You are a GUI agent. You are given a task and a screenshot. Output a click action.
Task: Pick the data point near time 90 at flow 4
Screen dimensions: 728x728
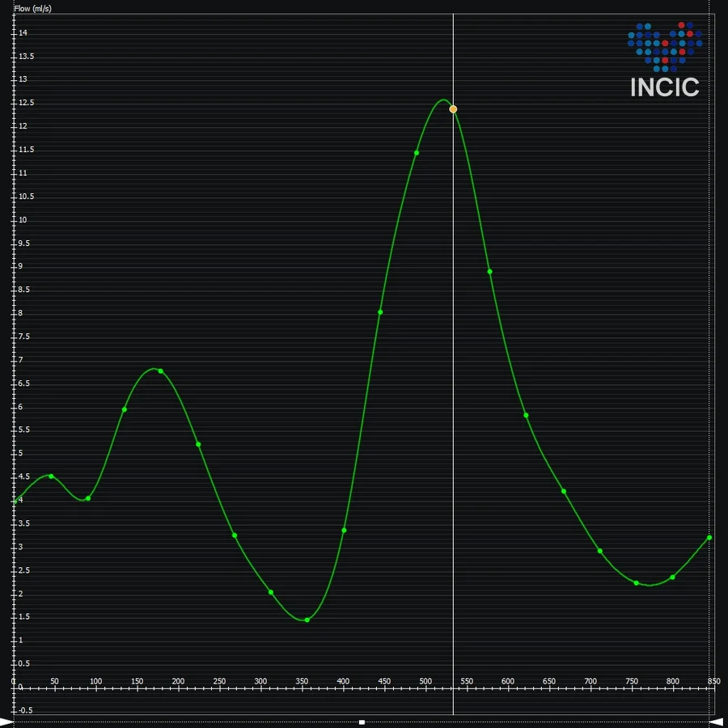tap(88, 498)
